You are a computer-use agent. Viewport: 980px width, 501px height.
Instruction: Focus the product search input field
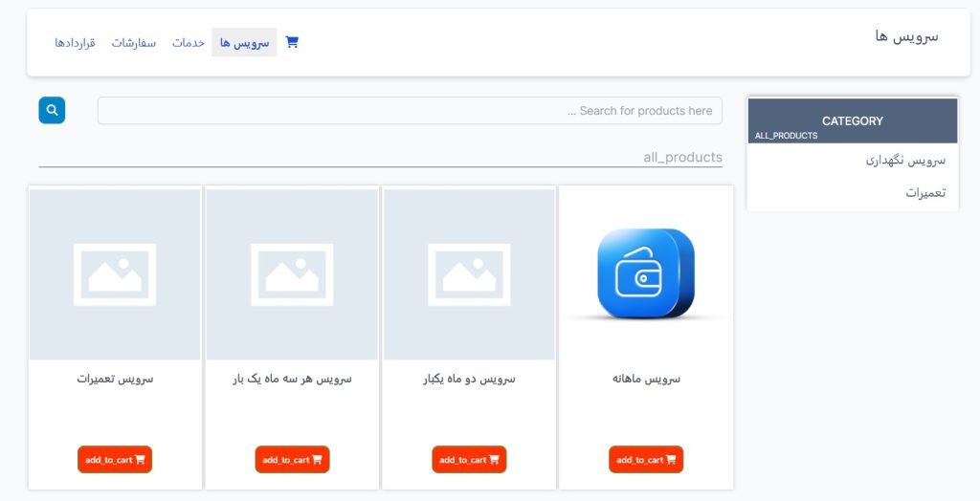(410, 111)
